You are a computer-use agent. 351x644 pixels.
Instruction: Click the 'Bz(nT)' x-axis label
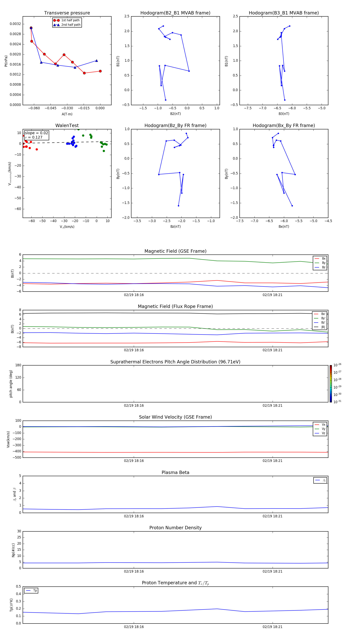point(175,227)
